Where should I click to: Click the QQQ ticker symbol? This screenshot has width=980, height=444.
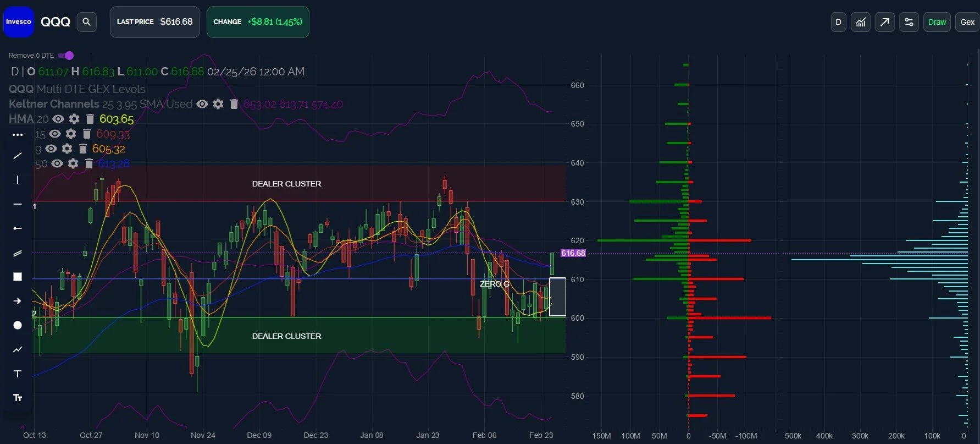pyautogui.click(x=56, y=22)
